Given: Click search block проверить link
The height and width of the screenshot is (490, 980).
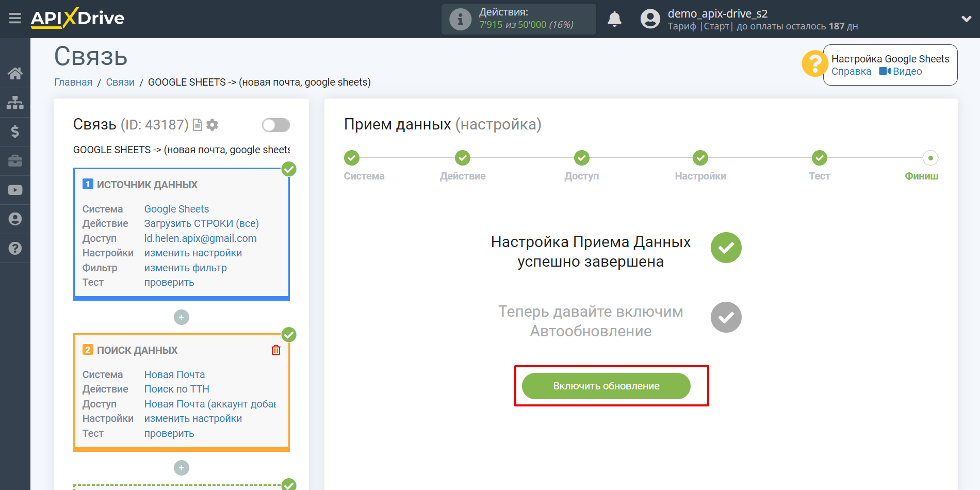Looking at the screenshot, I should [169, 433].
